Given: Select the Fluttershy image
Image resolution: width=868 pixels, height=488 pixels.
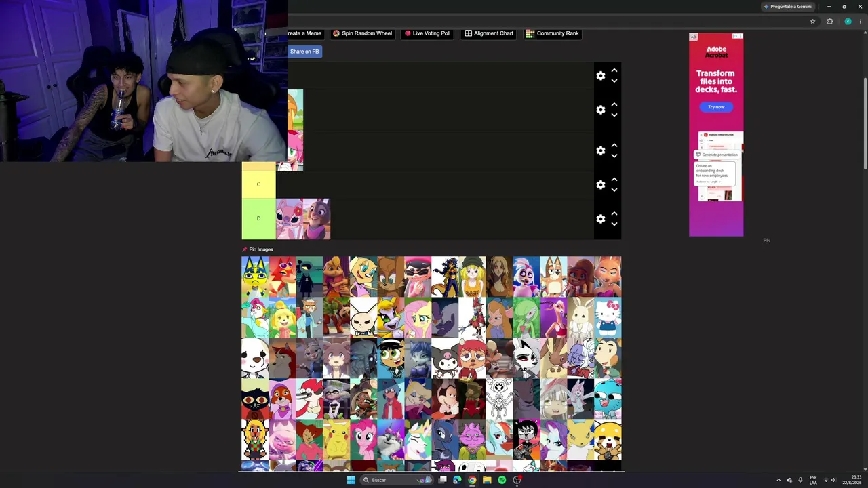Looking at the screenshot, I should pyautogui.click(x=418, y=317).
